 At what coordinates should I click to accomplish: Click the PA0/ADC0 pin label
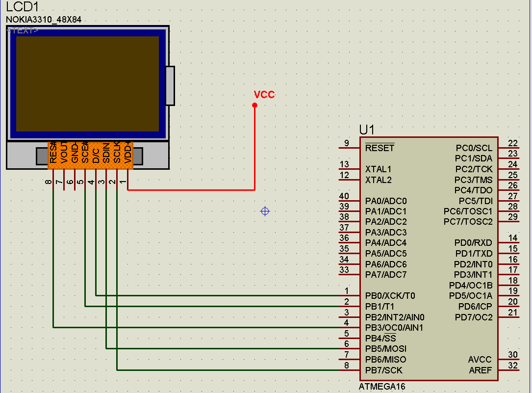click(386, 201)
